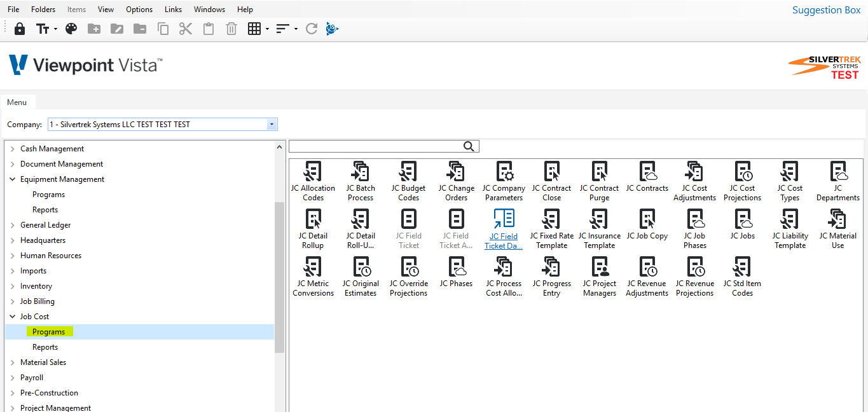Select the Material Sales tree item
The image size is (868, 412).
pyautogui.click(x=43, y=362)
